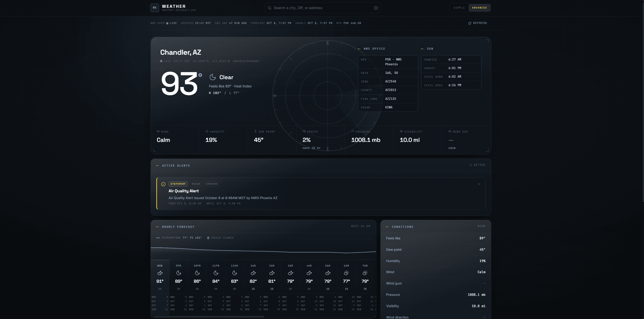The image size is (644, 319).
Task: Click the Chandler, AZ heading
Action: pyautogui.click(x=181, y=52)
